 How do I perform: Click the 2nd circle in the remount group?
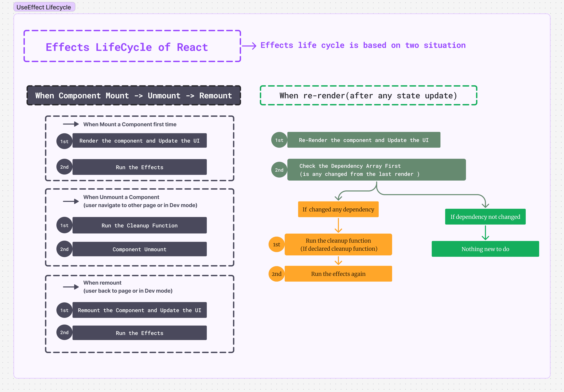[64, 332]
